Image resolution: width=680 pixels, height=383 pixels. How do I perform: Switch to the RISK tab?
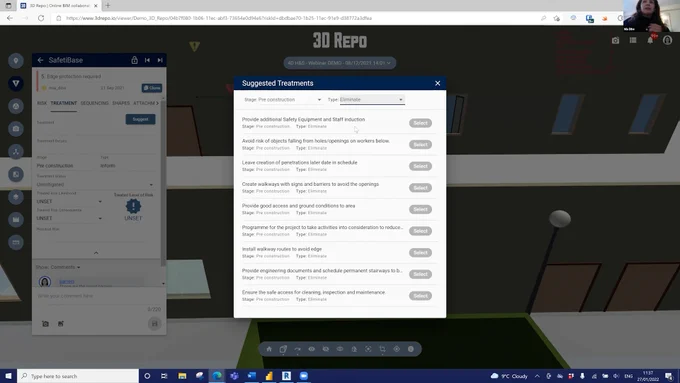(x=42, y=103)
